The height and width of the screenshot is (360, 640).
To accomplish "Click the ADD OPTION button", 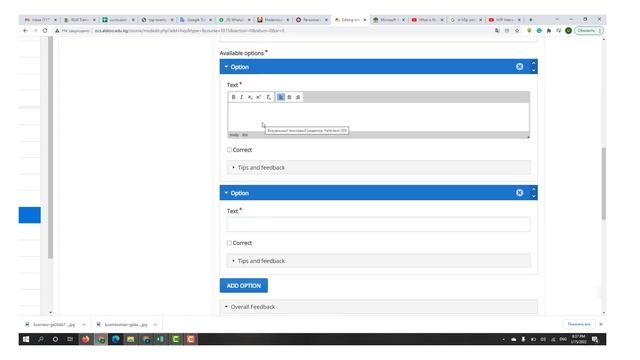I will click(x=244, y=286).
